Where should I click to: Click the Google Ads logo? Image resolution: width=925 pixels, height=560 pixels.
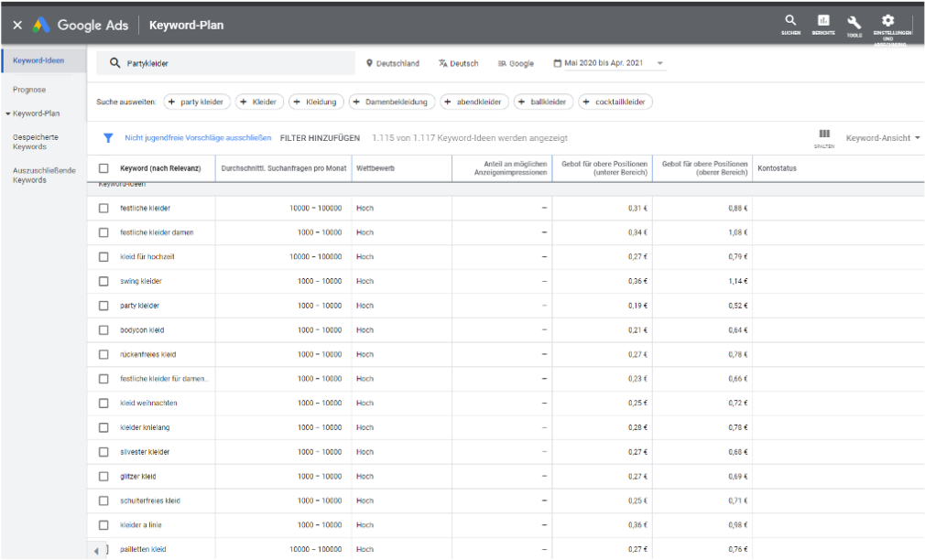click(40, 25)
